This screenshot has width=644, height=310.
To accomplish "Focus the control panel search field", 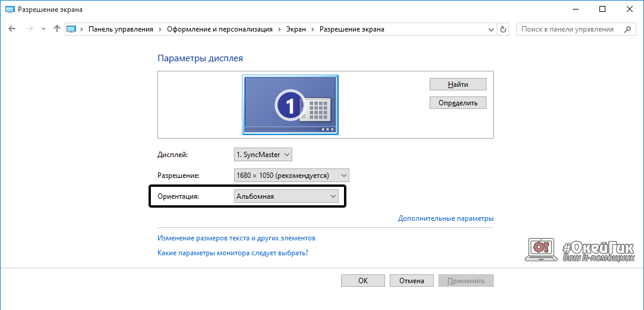I will [576, 29].
